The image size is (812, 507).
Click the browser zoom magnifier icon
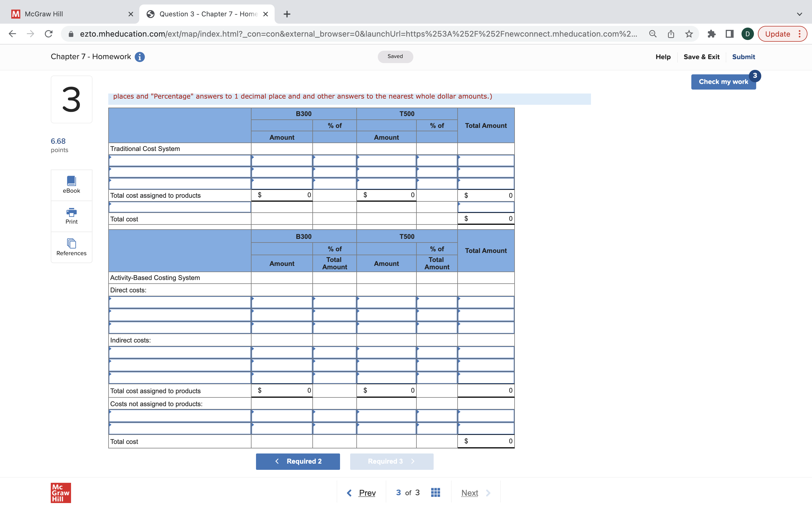coord(653,34)
